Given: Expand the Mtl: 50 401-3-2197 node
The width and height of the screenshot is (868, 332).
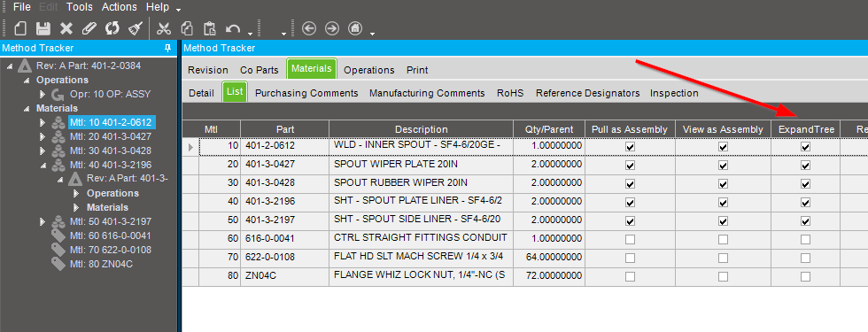Looking at the screenshot, I should (43, 222).
